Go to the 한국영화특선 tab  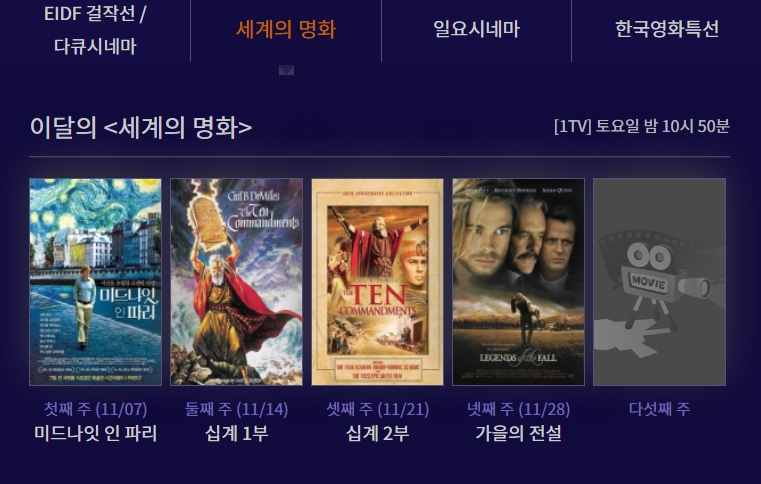(667, 29)
